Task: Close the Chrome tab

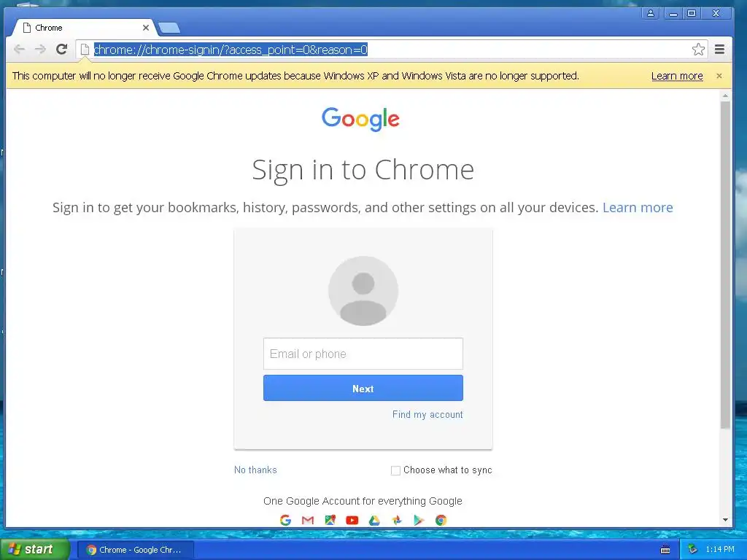Action: (146, 28)
